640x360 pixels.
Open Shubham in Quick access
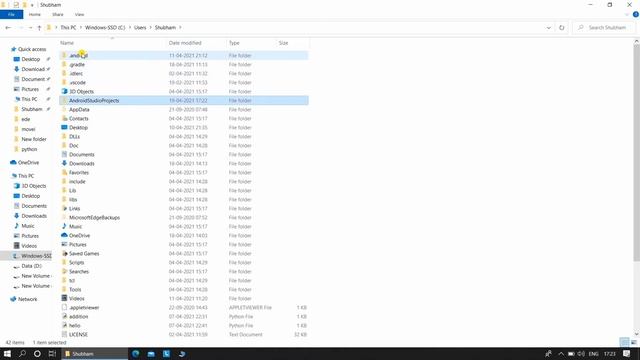point(32,109)
